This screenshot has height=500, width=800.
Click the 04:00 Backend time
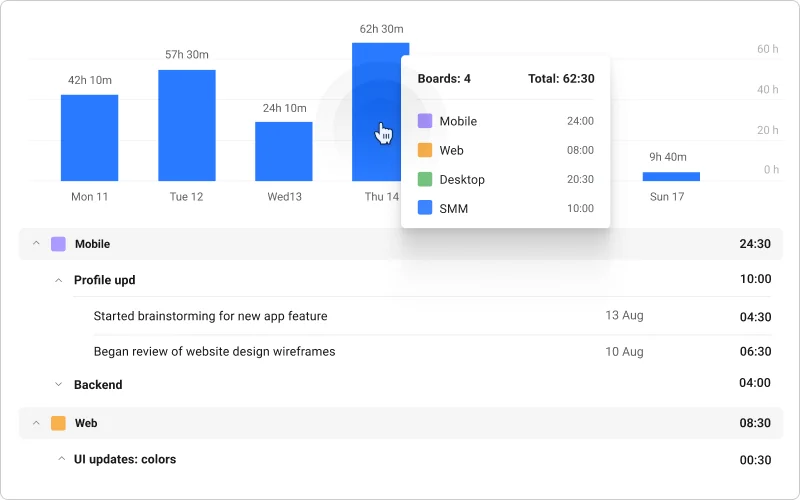point(755,383)
